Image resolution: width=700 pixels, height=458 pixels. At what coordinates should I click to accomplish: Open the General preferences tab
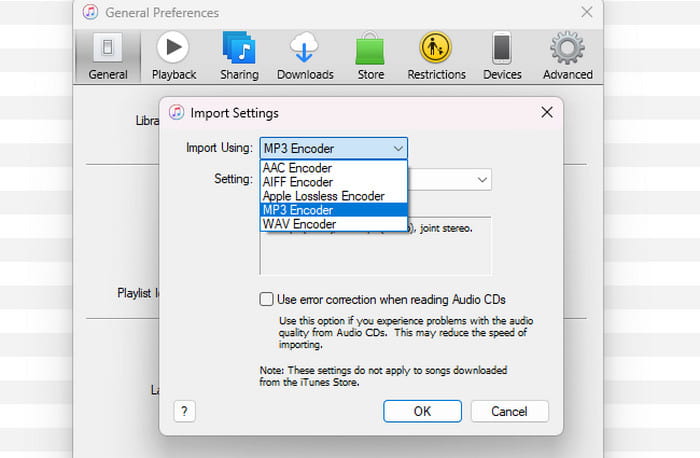pyautogui.click(x=108, y=57)
